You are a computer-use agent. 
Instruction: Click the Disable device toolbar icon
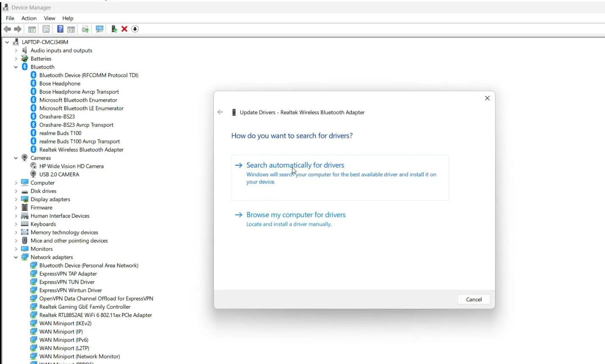pyautogui.click(x=134, y=29)
